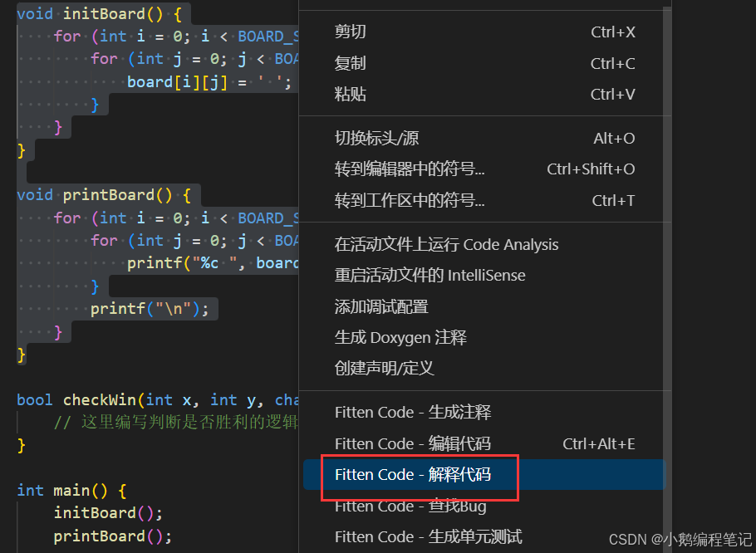The height and width of the screenshot is (553, 756).
Task: Open 转到编辑器中的符号... entry
Action: click(484, 169)
